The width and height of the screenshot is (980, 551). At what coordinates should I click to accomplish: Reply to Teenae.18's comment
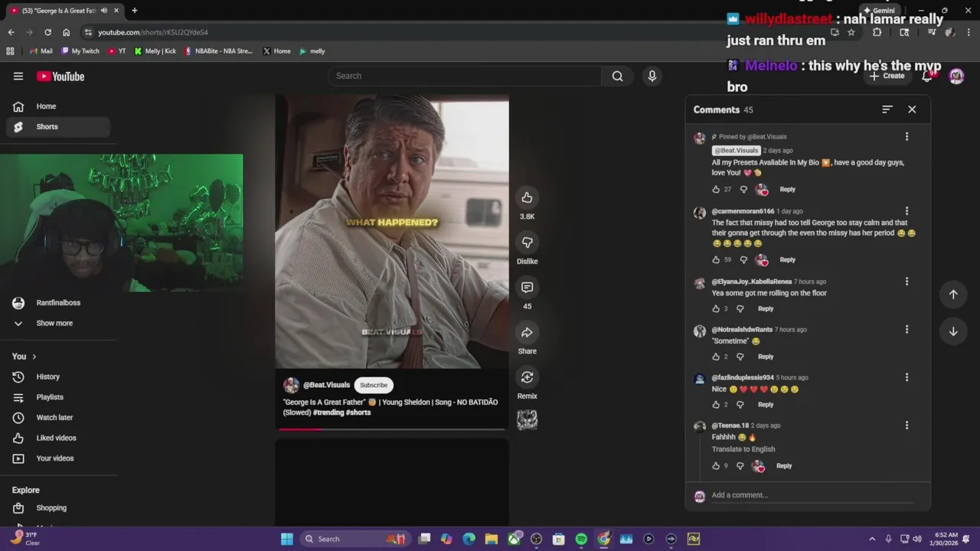784,465
